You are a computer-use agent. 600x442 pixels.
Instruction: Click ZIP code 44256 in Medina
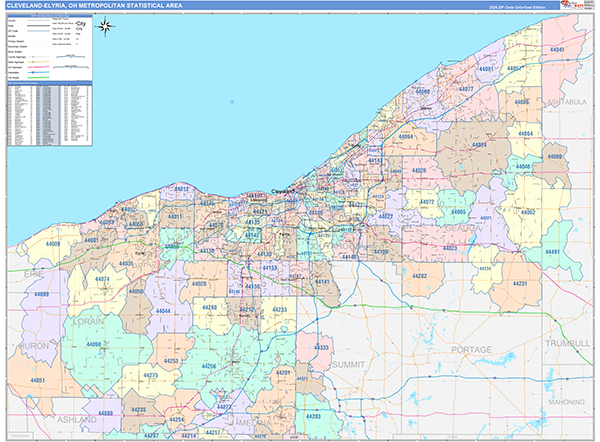[x=209, y=367]
